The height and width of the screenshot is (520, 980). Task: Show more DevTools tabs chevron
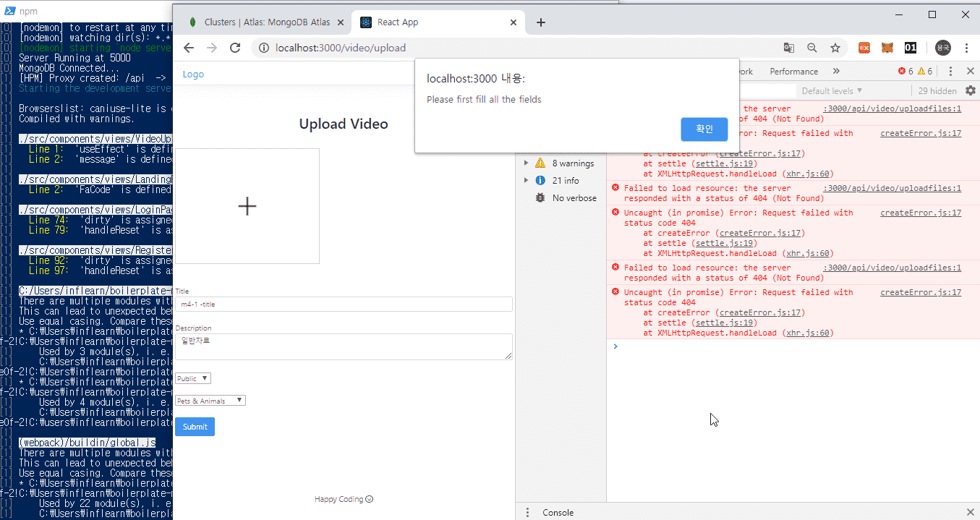[x=836, y=71]
